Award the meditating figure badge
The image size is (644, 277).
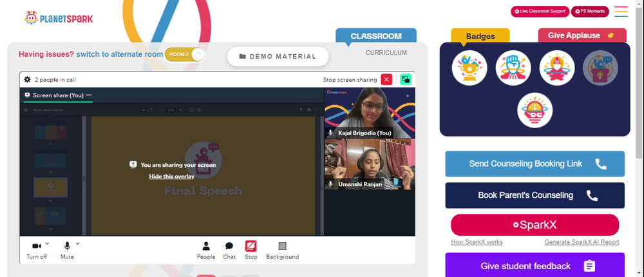pos(557,68)
